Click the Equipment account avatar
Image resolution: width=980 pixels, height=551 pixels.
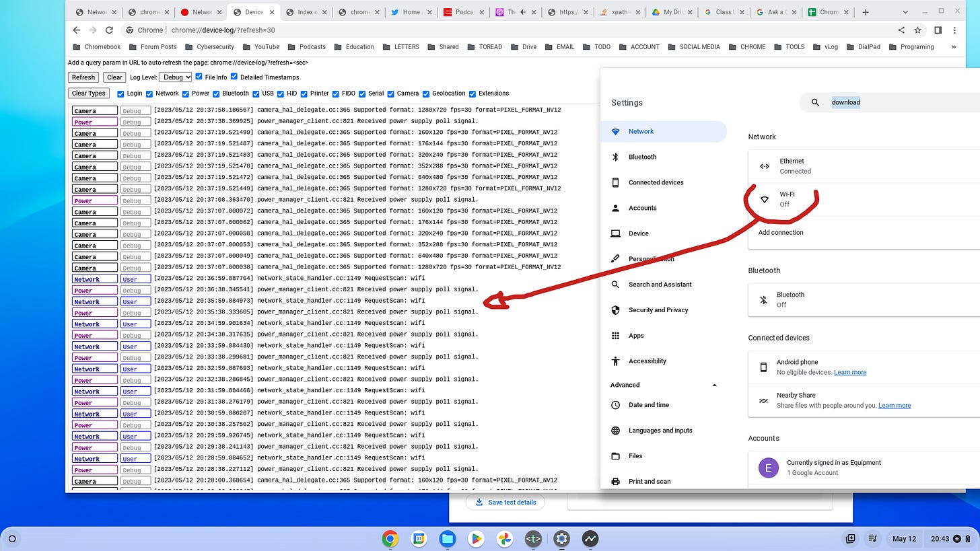coord(768,467)
